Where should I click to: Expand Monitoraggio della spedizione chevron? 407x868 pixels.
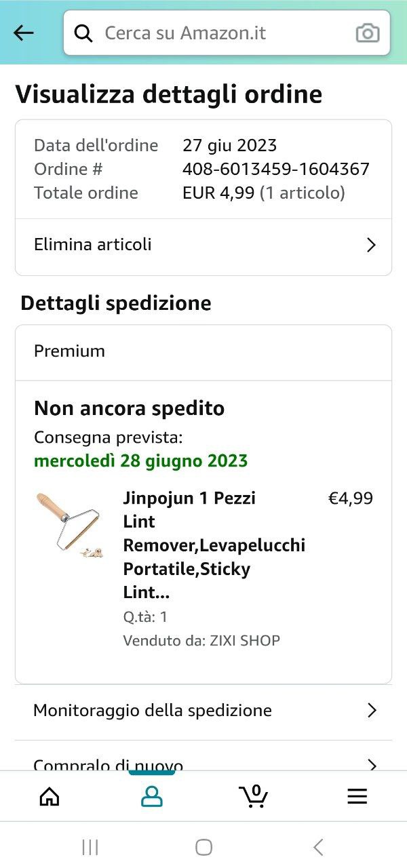click(x=371, y=711)
